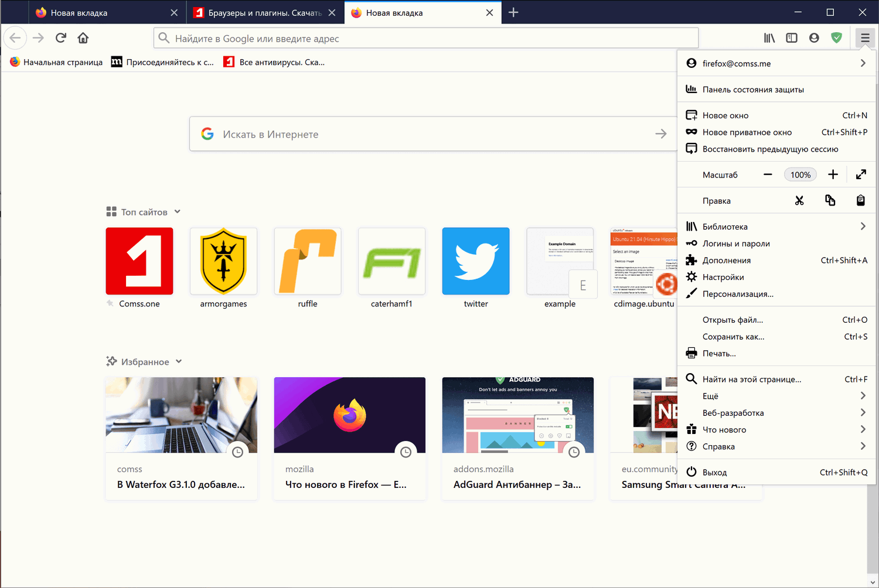Toggle the sidebar view icon

[x=792, y=38]
